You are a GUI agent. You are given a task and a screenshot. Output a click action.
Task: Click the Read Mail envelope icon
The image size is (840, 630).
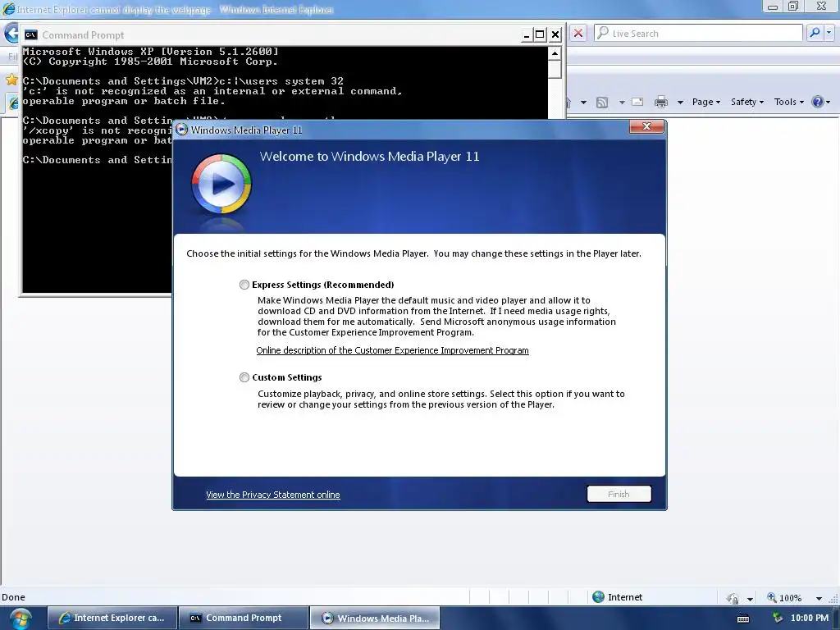pos(637,102)
